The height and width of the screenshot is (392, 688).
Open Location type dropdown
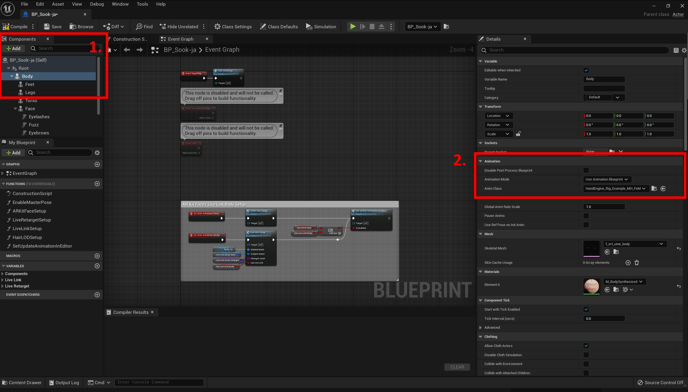tap(498, 116)
